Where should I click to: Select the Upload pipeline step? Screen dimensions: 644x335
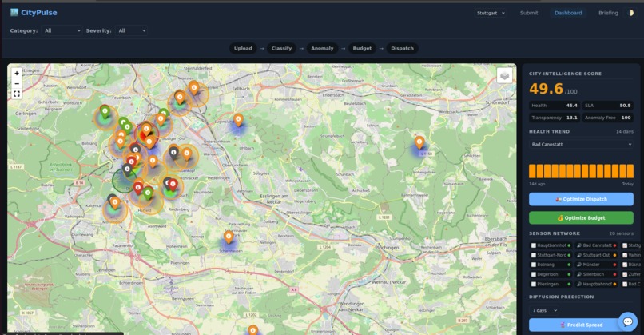tap(243, 48)
